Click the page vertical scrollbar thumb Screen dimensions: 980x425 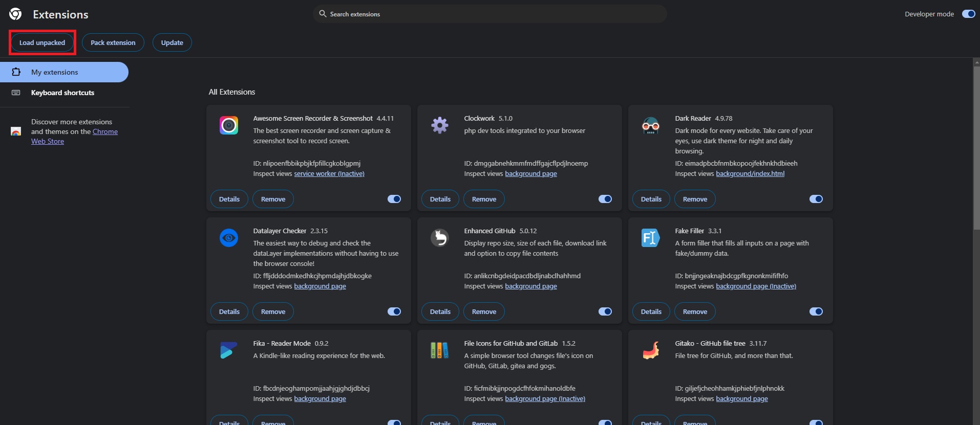pyautogui.click(x=976, y=147)
